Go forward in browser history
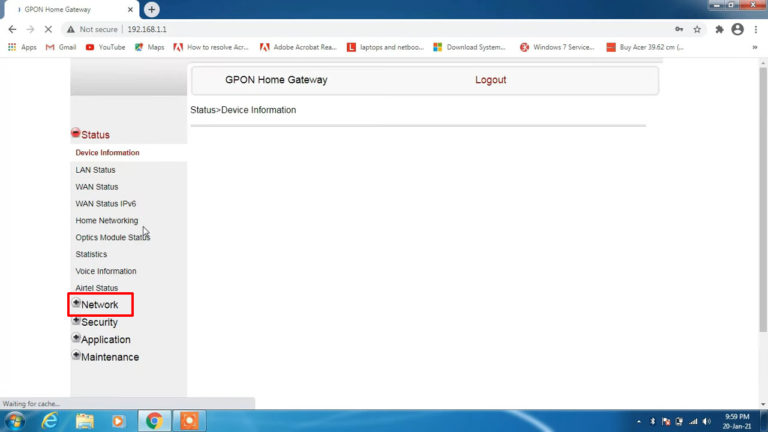The width and height of the screenshot is (768, 432). (30, 29)
